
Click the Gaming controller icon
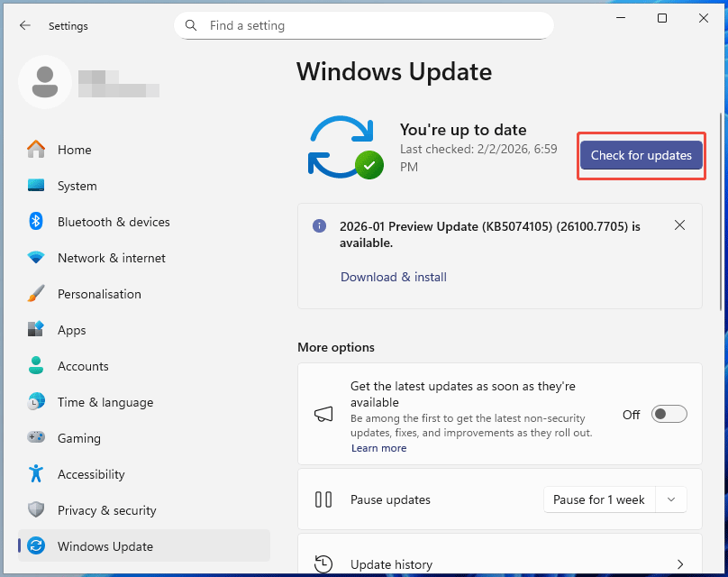point(36,438)
